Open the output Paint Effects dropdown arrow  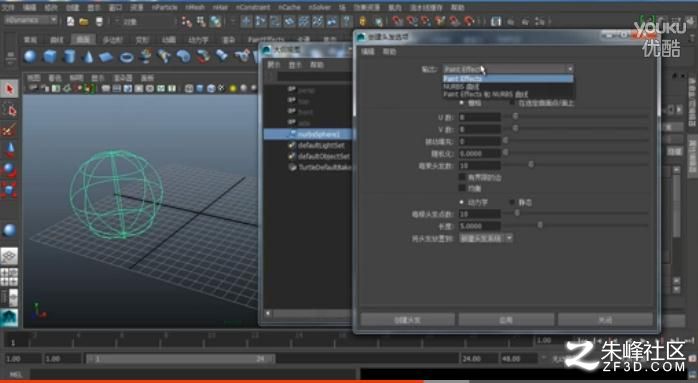[570, 69]
